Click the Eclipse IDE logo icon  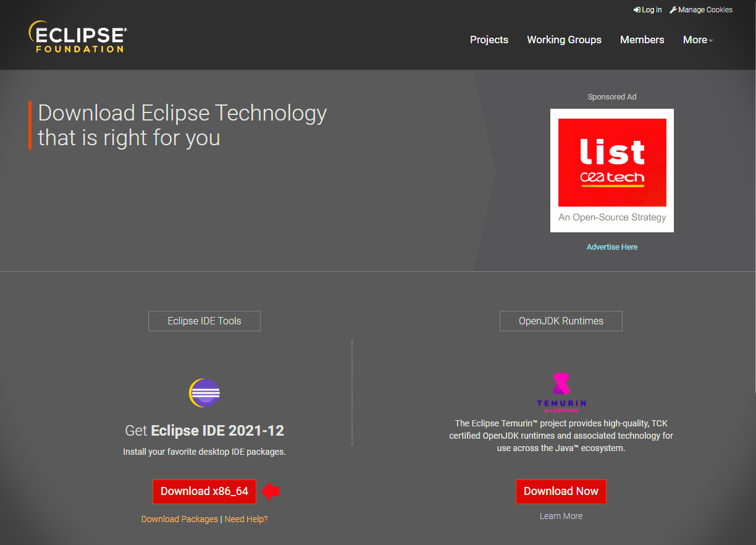click(x=204, y=393)
